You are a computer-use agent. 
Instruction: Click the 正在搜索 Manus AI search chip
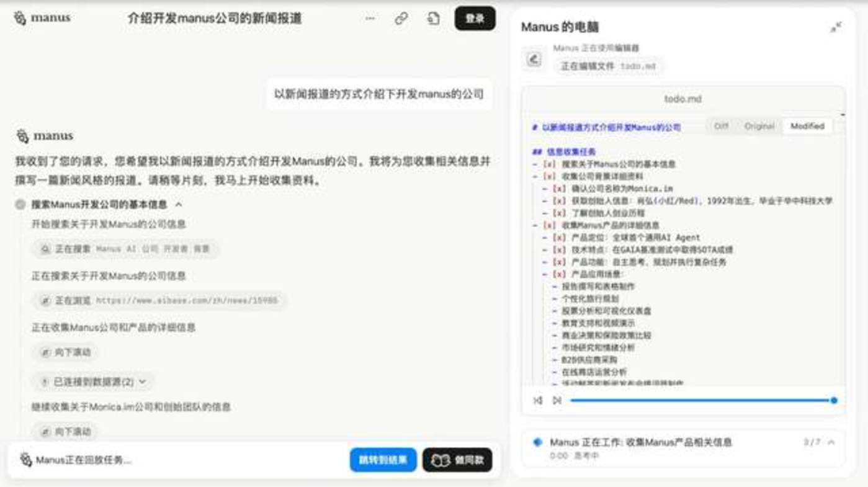[x=125, y=249]
